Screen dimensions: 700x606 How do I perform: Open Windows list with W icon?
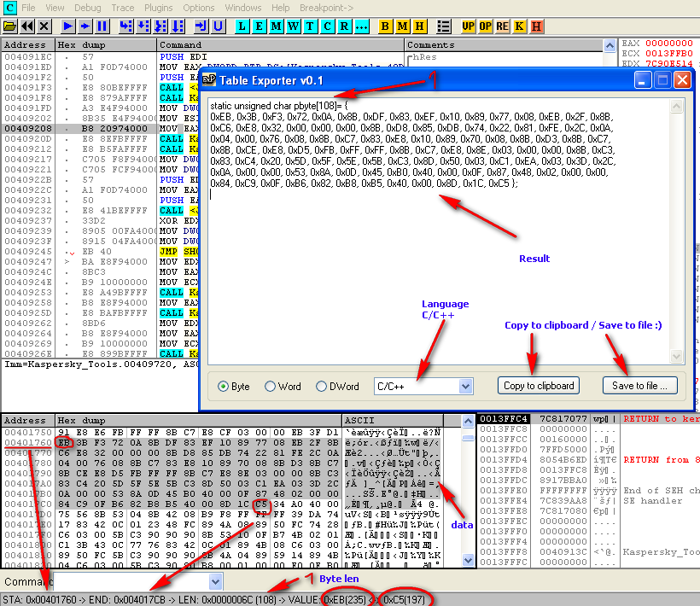[294, 26]
